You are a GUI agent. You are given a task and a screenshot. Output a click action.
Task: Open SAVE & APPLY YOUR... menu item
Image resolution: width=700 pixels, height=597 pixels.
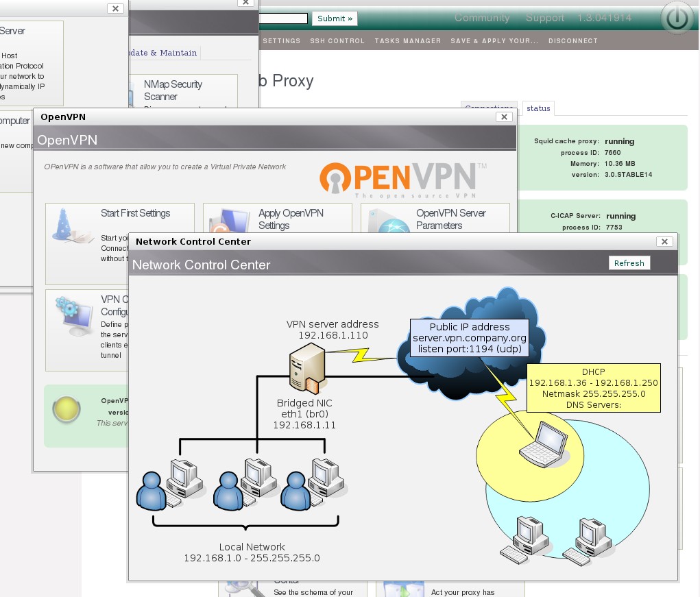tap(494, 40)
